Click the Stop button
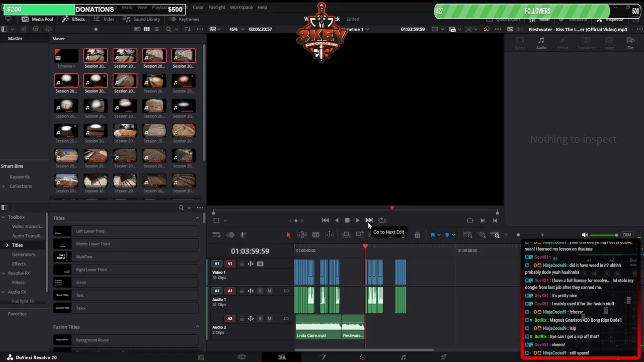Viewport: 644px width, 362px height. point(347,220)
